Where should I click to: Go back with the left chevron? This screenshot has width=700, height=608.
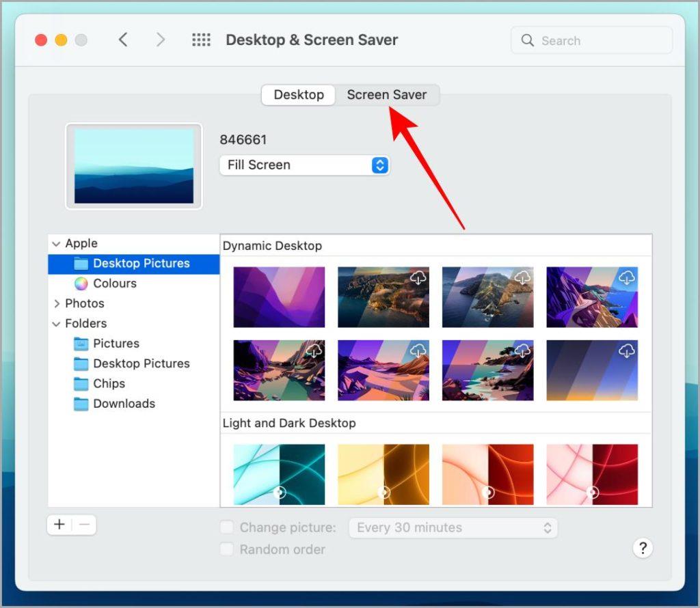point(123,40)
